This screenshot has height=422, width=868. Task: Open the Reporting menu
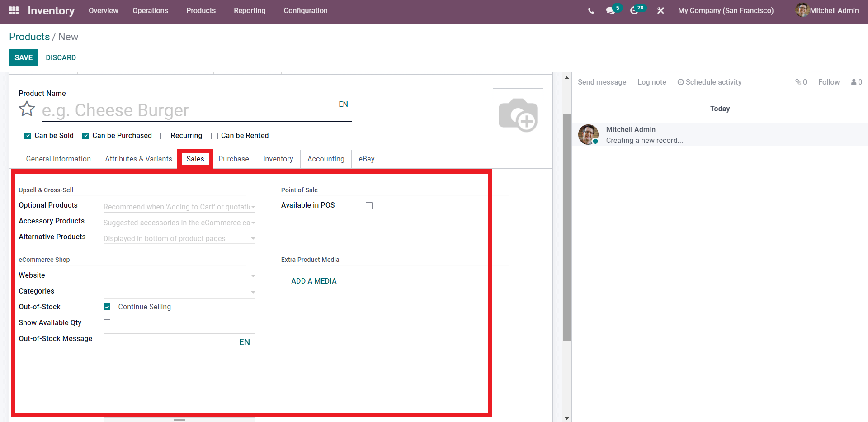pos(250,10)
